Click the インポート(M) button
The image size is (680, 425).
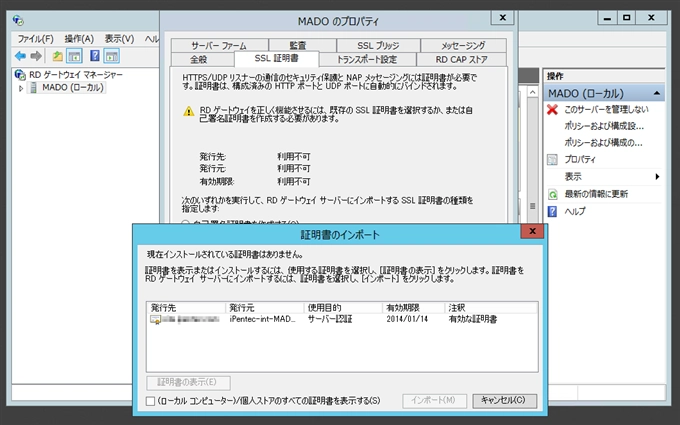[435, 401]
